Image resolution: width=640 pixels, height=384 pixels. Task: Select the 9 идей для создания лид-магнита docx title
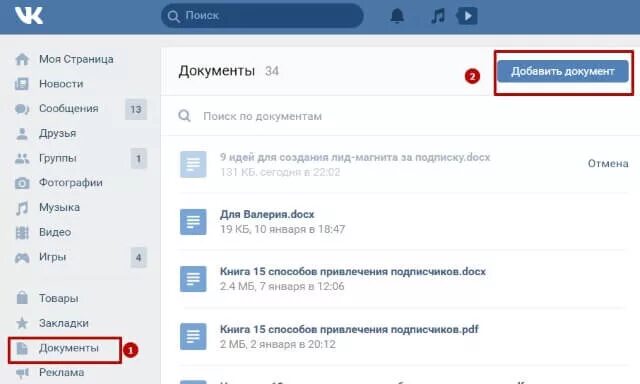click(x=355, y=157)
